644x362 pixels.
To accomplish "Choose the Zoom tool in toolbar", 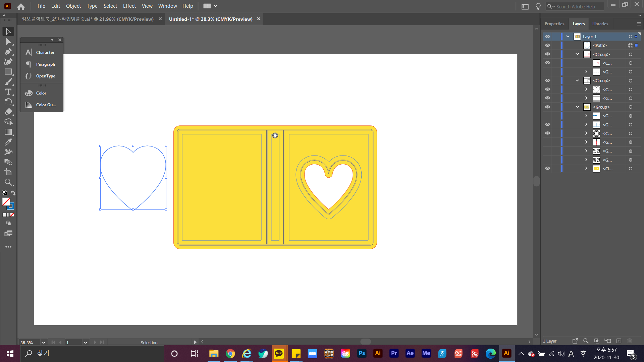I will point(8,182).
